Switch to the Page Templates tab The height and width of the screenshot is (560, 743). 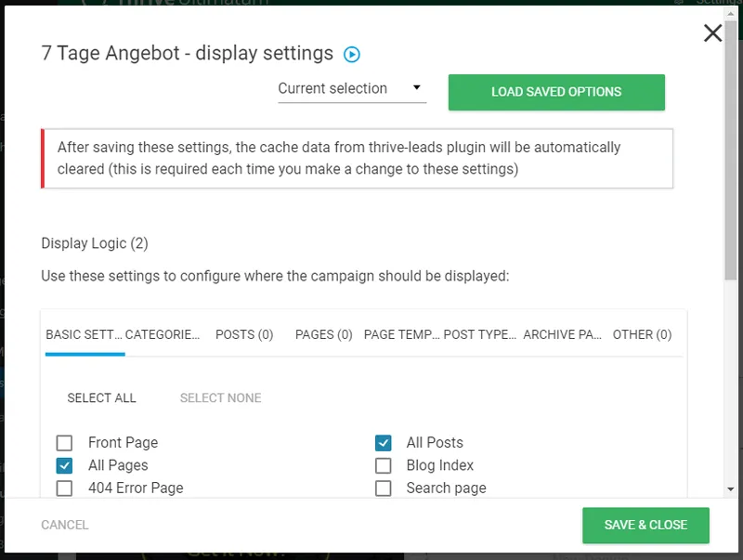(x=401, y=334)
